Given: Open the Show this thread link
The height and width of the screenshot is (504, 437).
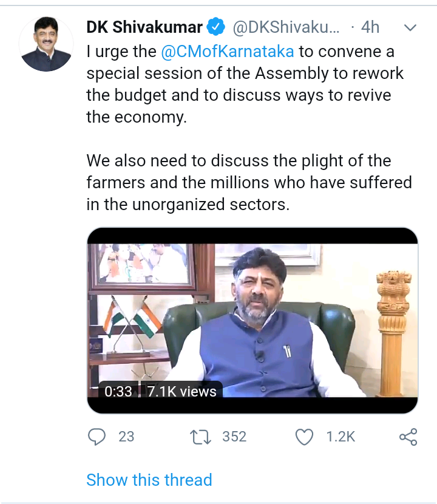Looking at the screenshot, I should (149, 480).
